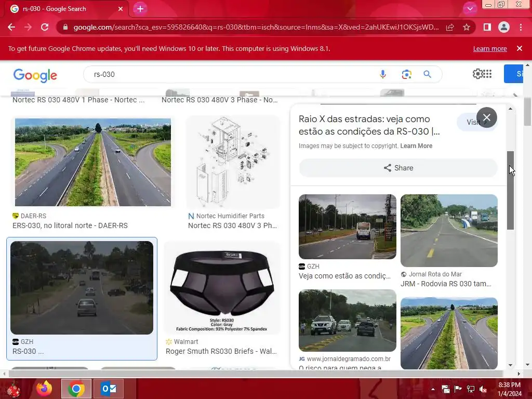The image size is (532, 399).
Task: Submit search with magnifier icon
Action: [x=427, y=74]
